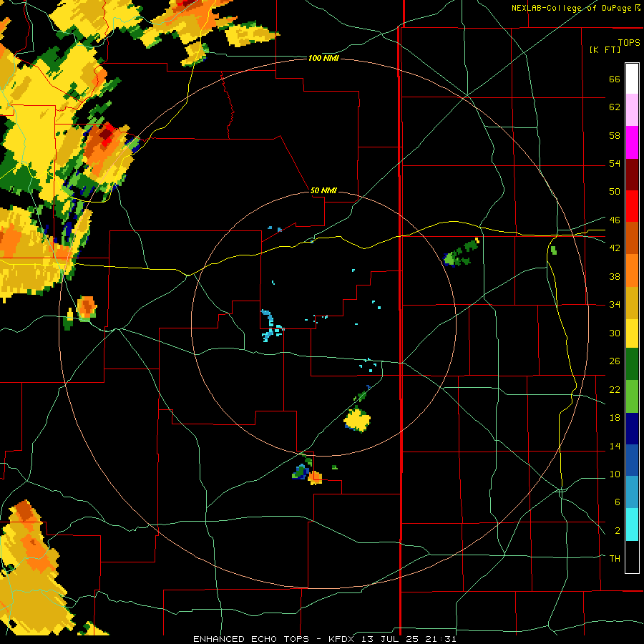This screenshot has width=644, height=644.
Task: Click the white 66 kft legend swatch
Action: click(632, 79)
